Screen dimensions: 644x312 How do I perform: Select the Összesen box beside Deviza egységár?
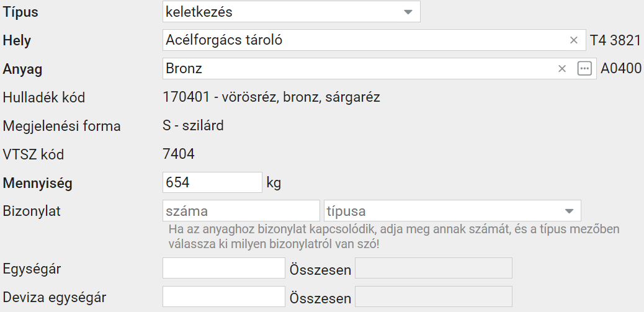click(433, 296)
